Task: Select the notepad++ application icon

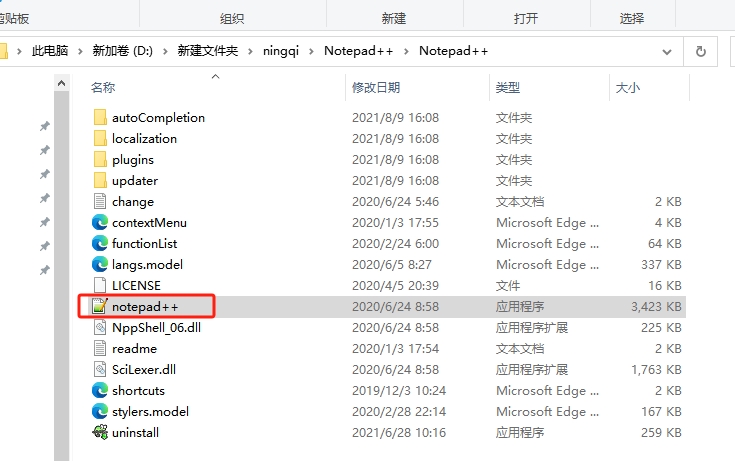Action: click(100, 306)
